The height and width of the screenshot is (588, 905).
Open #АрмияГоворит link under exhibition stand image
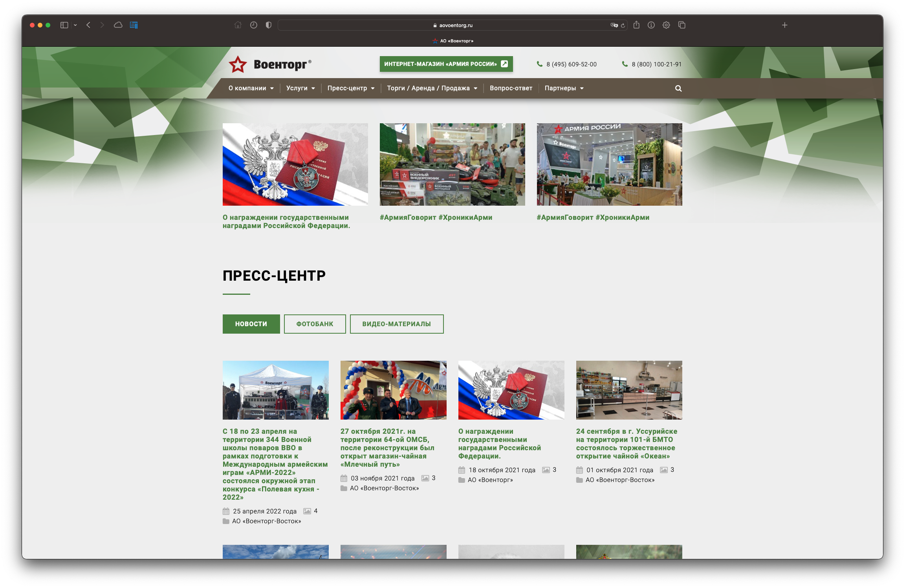593,217
